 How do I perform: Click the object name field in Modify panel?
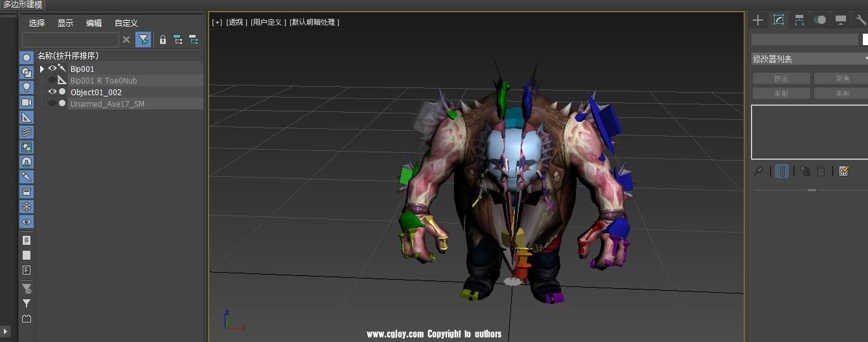click(x=805, y=40)
